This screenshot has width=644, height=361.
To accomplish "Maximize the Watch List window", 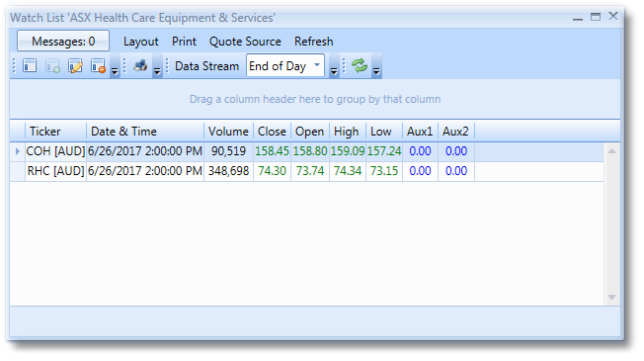I will 596,17.
